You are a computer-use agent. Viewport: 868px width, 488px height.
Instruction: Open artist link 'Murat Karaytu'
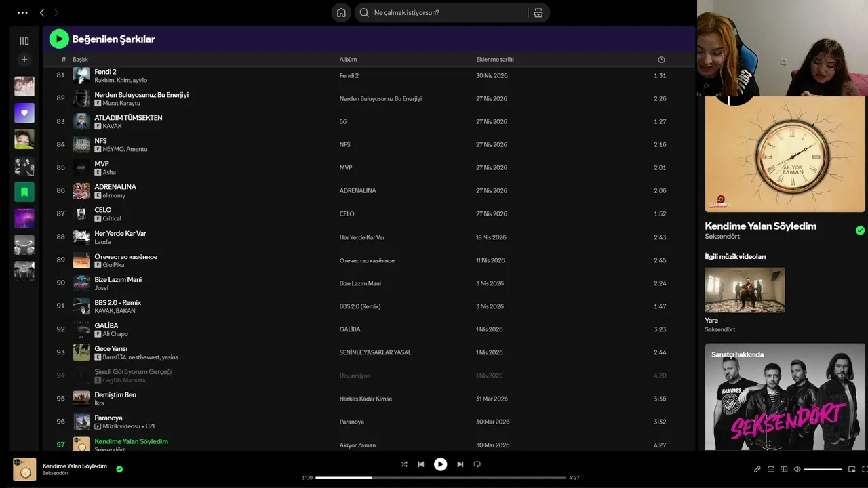click(121, 103)
